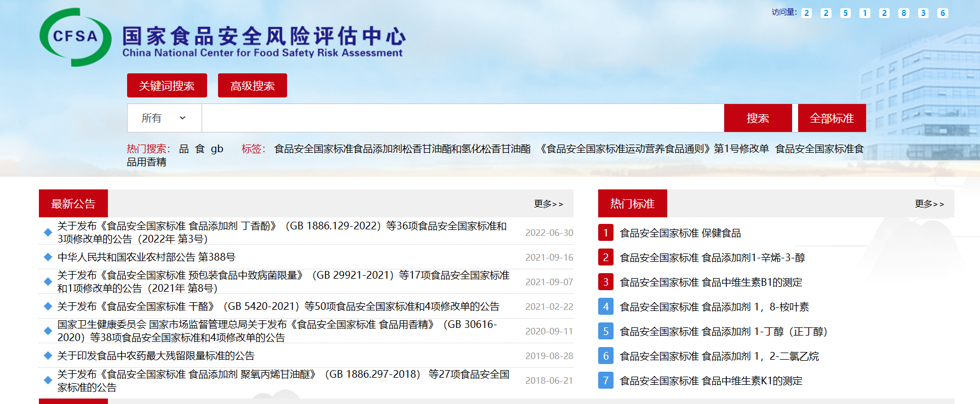Click the date 2018-06-21
Image resolution: width=980 pixels, height=404 pixels.
pos(549,380)
